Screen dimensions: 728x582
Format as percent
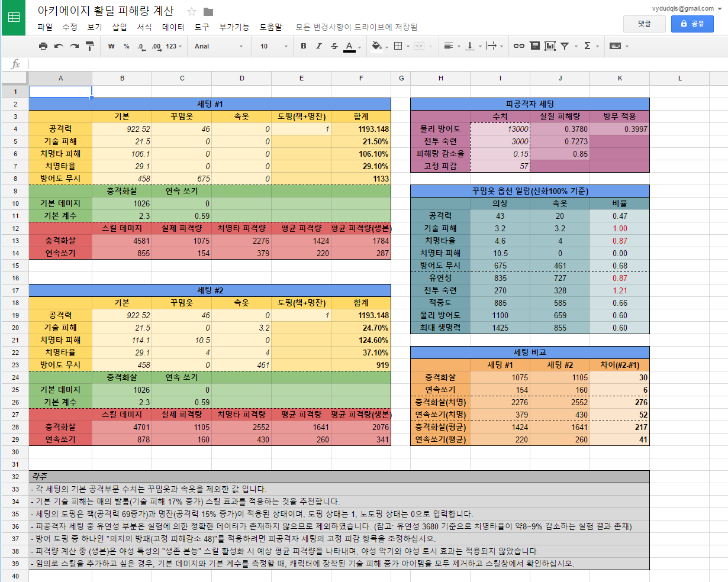126,46
